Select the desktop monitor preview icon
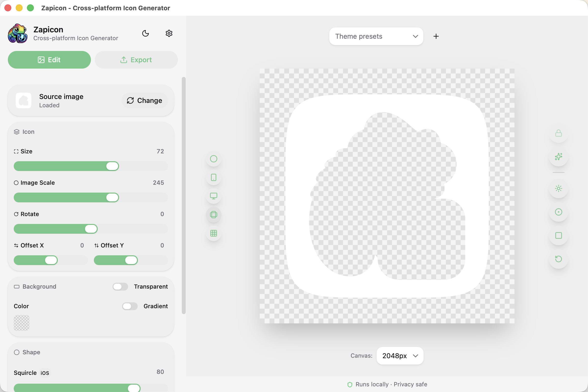Viewport: 588px width, 392px height. pyautogui.click(x=213, y=196)
